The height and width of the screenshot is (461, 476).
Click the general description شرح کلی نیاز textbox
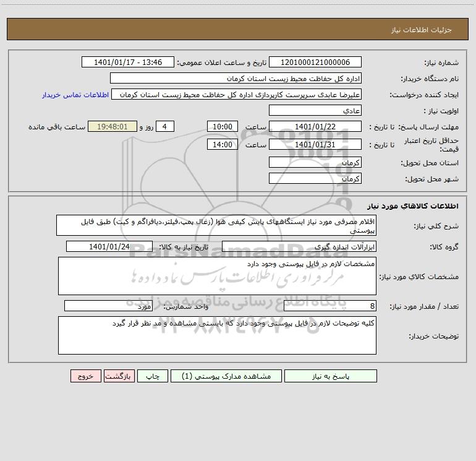[x=216, y=225]
